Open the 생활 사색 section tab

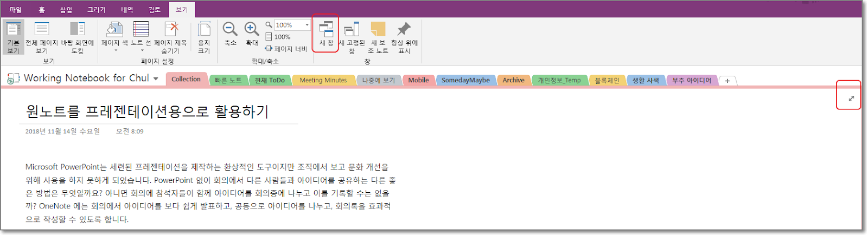point(646,80)
